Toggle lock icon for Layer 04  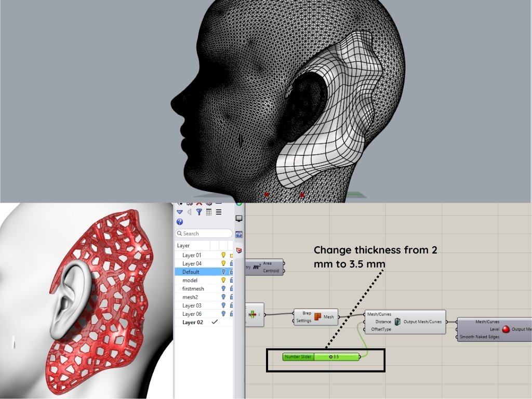click(x=231, y=263)
